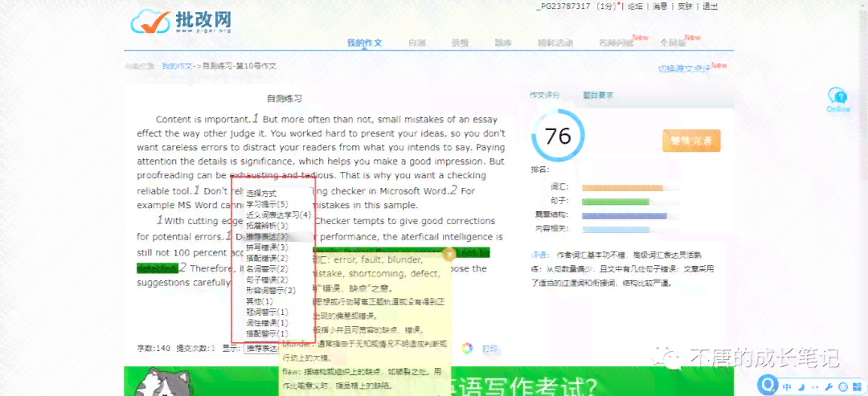The height and width of the screenshot is (396, 868).
Task: Open IME emoji smiley icon
Action: coord(843,386)
